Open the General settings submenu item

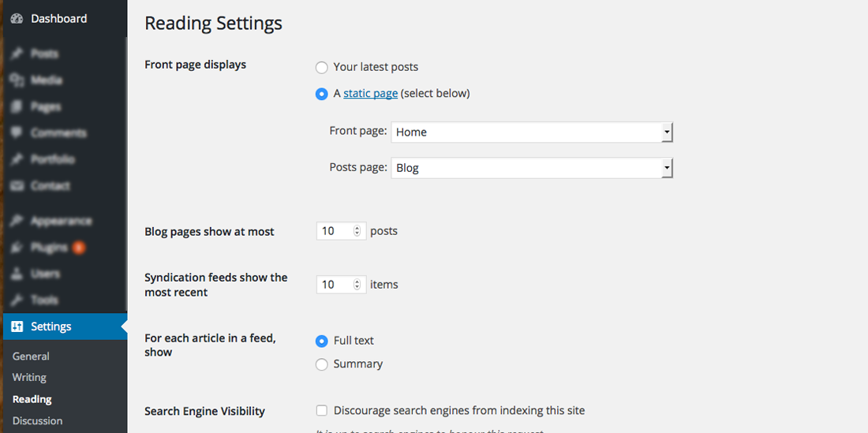tap(31, 356)
